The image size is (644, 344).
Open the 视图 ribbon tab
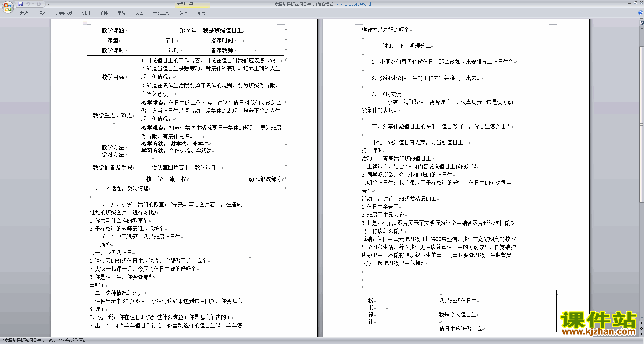(139, 13)
